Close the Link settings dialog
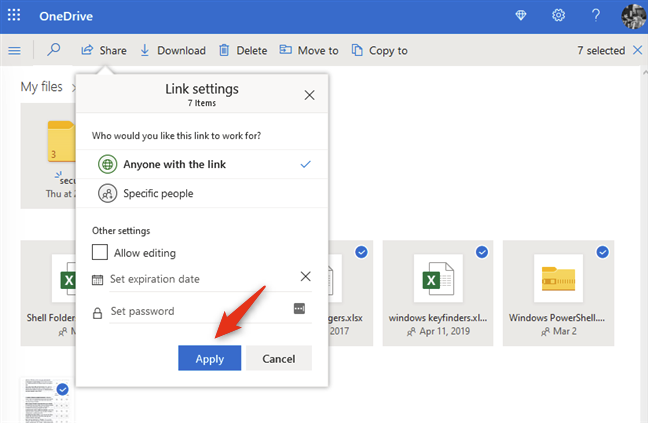 coord(309,95)
